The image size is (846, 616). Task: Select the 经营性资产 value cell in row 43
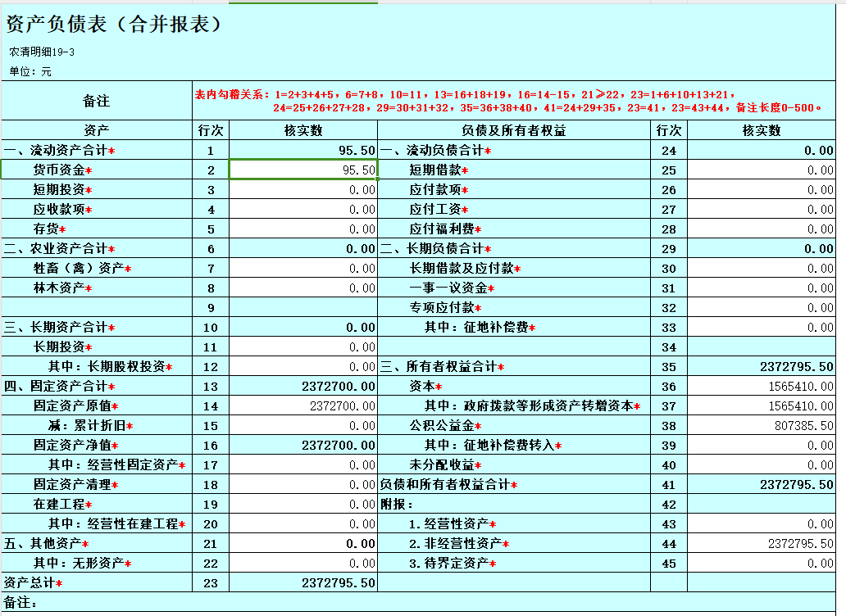coord(762,523)
